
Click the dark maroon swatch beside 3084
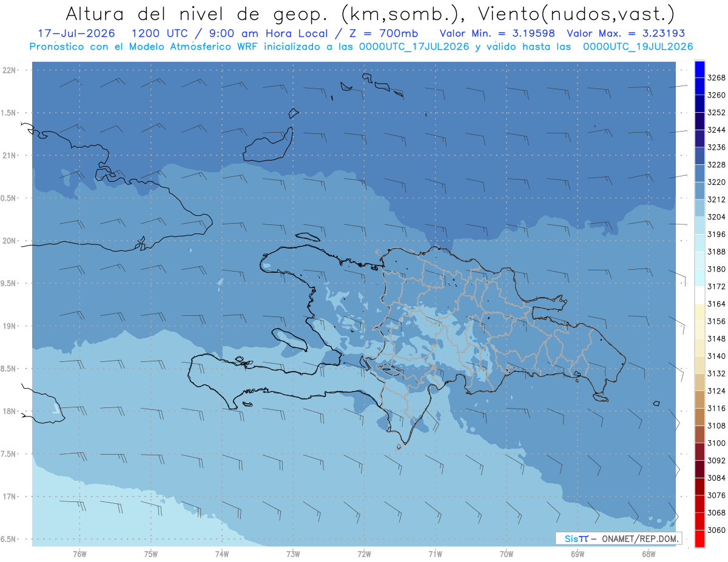click(x=699, y=469)
